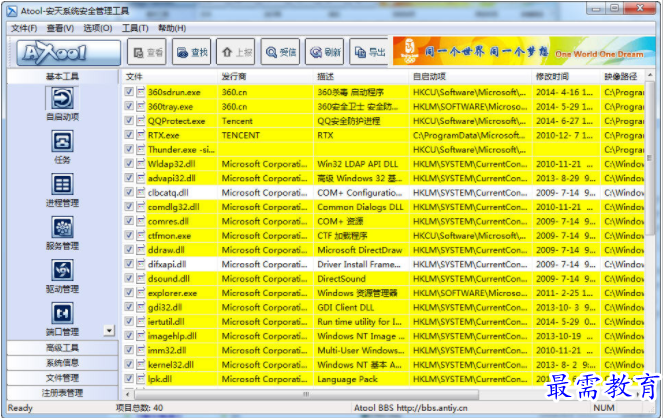The image size is (668, 418).
Task: Sort by the 发行商 column header
Action: pos(265,77)
